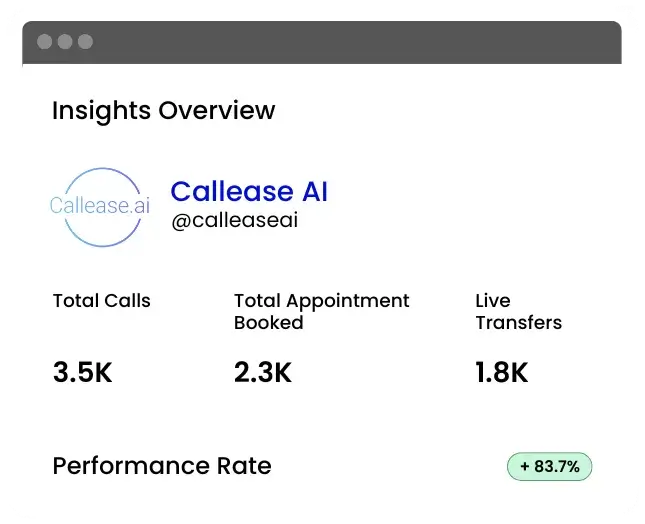
Task: Select the 2.3K appointments value
Action: [x=262, y=373]
